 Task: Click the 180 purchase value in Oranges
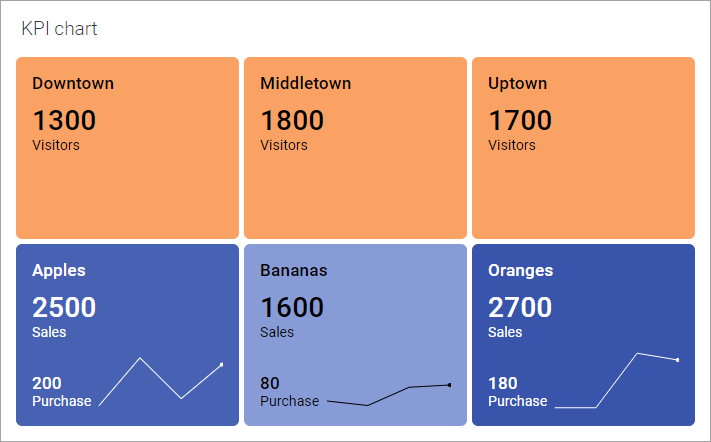click(503, 383)
